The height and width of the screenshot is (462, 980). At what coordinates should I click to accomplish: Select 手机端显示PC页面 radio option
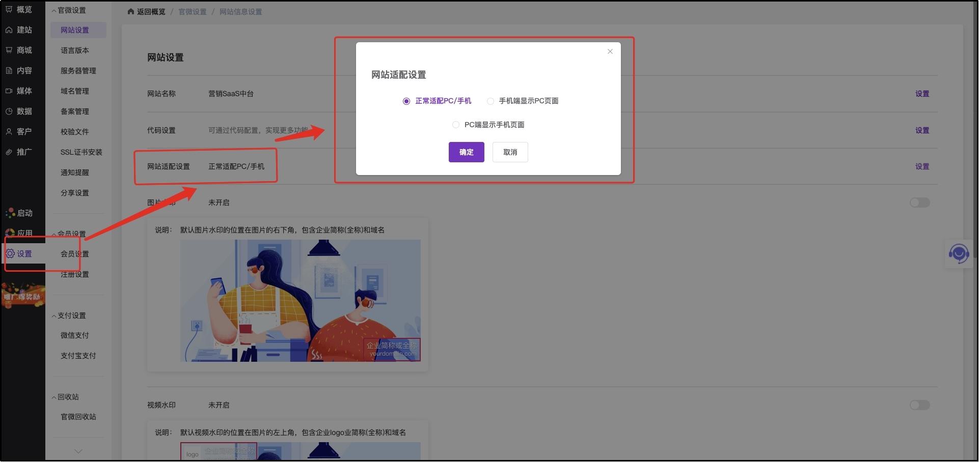(x=523, y=101)
